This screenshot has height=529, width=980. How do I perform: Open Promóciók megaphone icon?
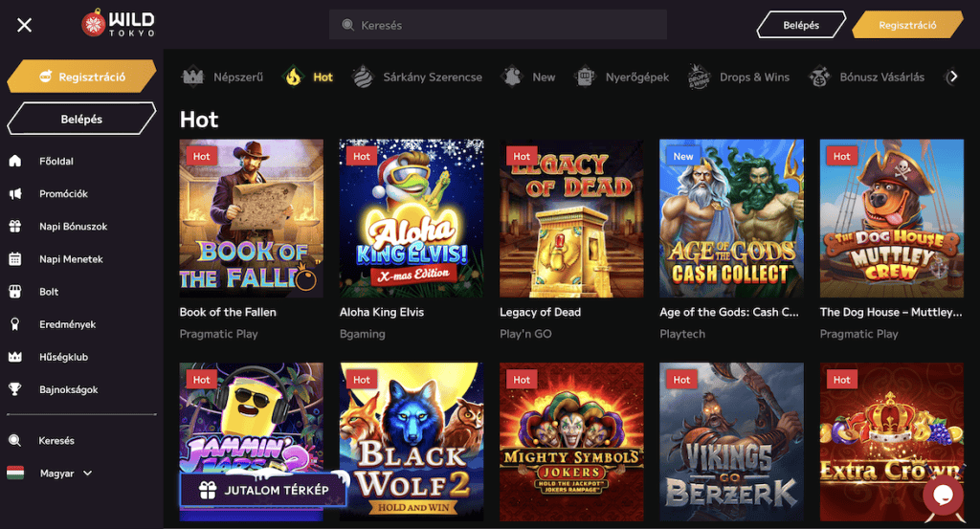point(15,194)
